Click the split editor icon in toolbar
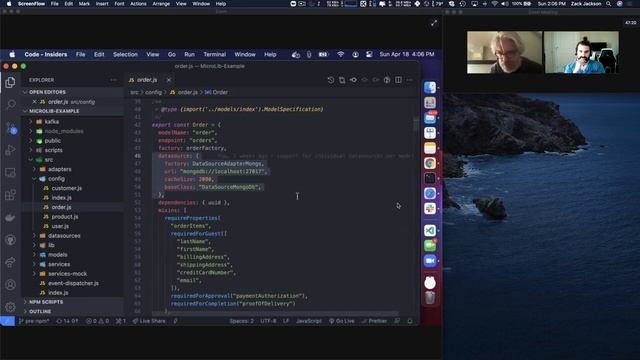The image size is (640, 360). (398, 80)
